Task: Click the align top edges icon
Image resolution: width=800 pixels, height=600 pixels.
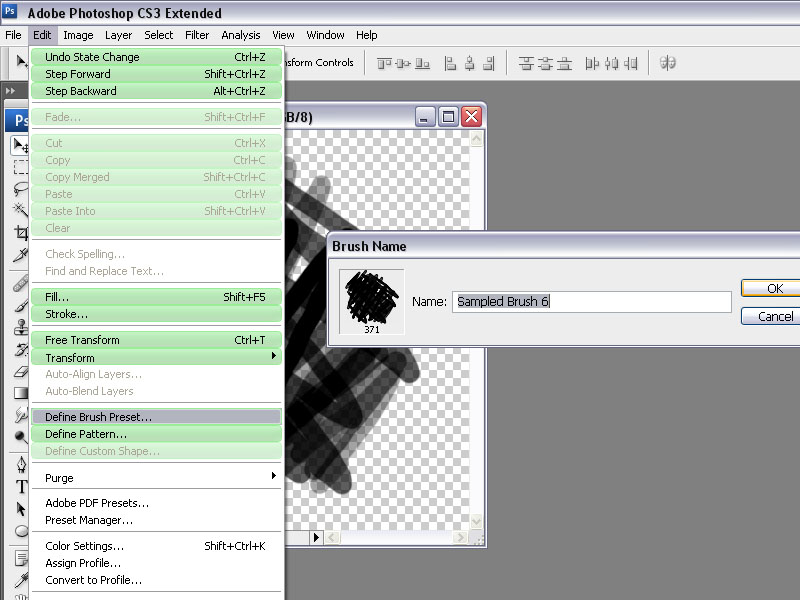Action: (383, 63)
